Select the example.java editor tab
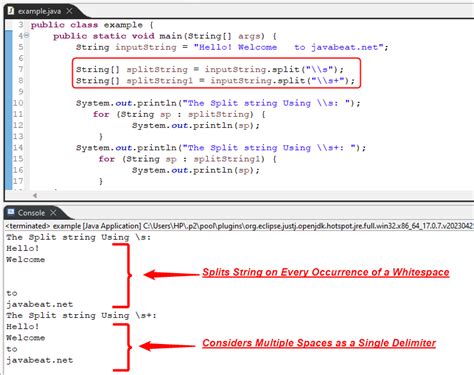The height and width of the screenshot is (375, 474). [40, 11]
